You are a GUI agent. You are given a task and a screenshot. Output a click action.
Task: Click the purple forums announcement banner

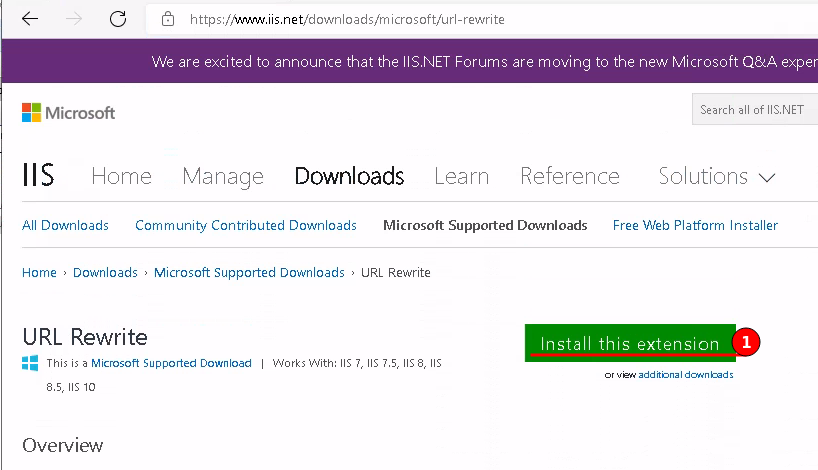[x=410, y=61]
